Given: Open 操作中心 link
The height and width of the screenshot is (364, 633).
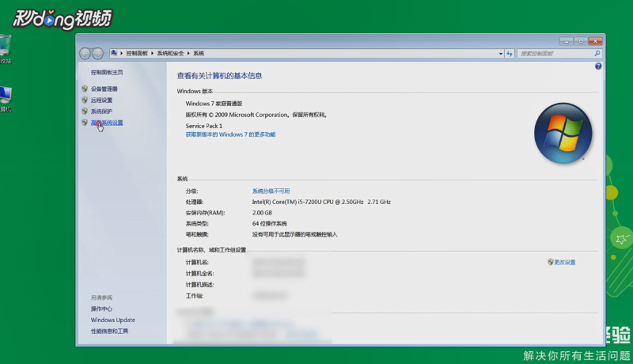Looking at the screenshot, I should pyautogui.click(x=101, y=309).
